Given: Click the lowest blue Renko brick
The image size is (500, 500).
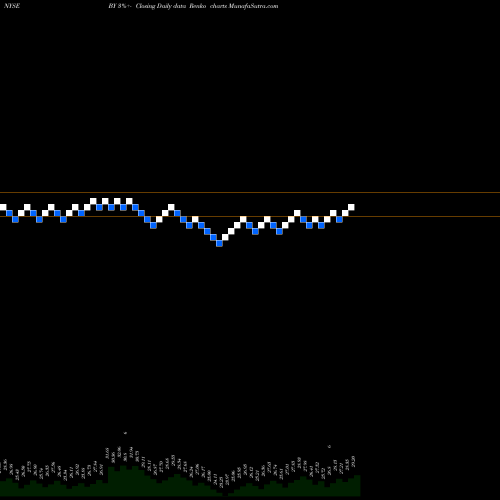Looking at the screenshot, I should click(219, 244).
